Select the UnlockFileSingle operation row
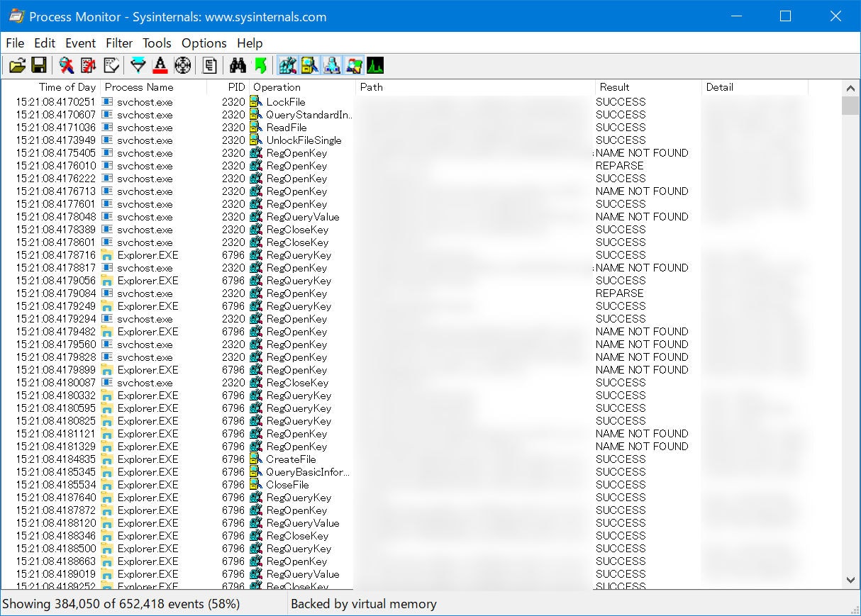861x616 pixels. 421,140
